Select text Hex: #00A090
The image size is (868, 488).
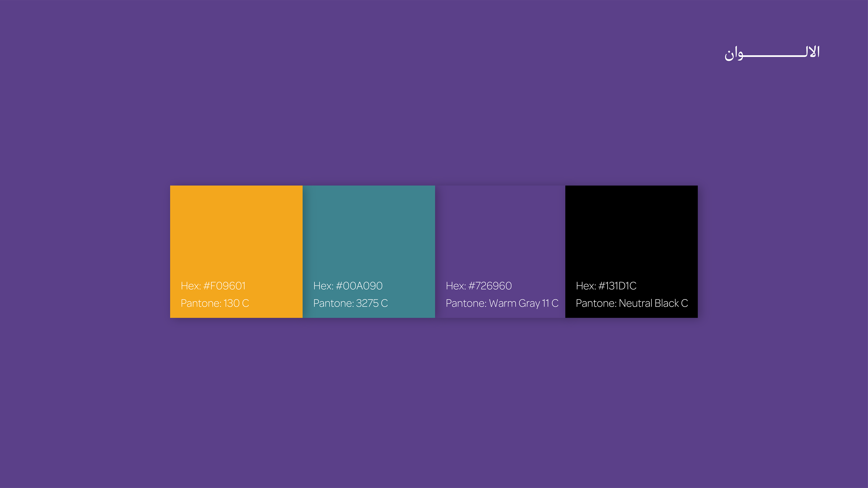[348, 286]
